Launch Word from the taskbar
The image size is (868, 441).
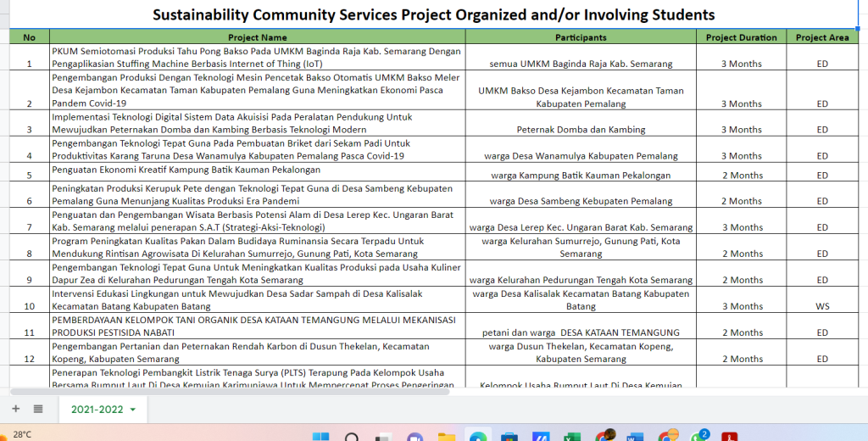point(636,436)
